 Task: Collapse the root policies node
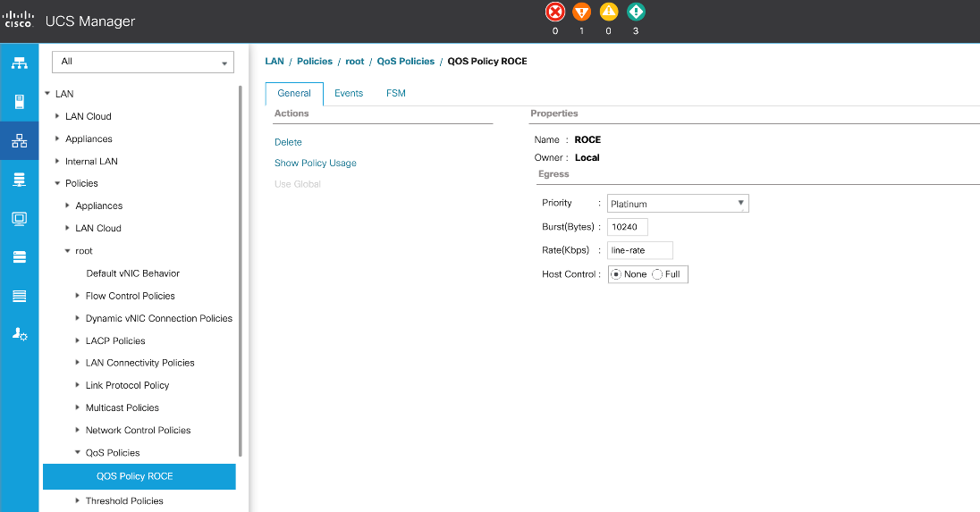click(x=67, y=250)
